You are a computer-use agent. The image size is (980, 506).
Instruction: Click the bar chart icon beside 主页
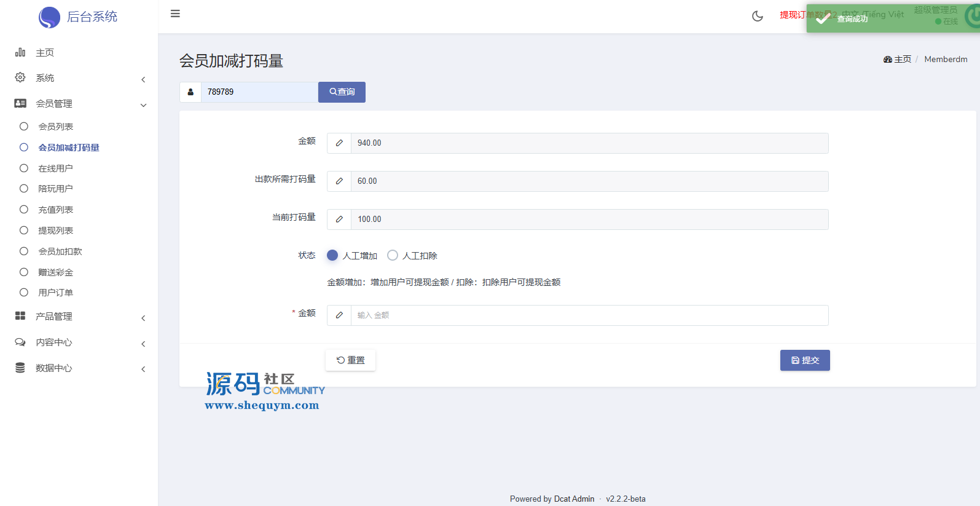[20, 52]
